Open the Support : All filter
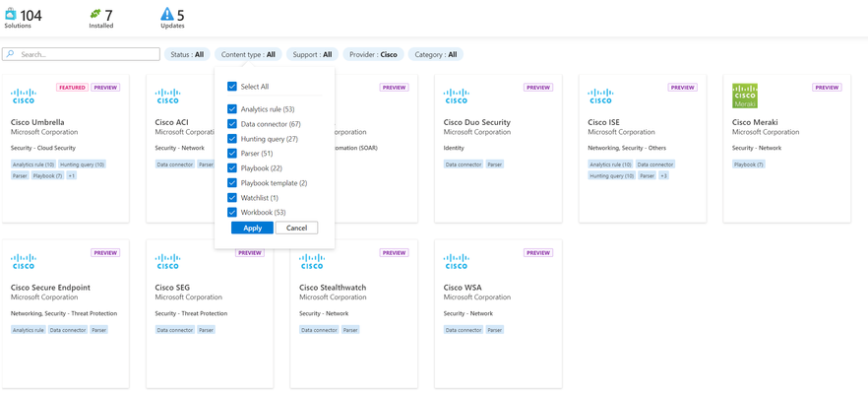Image resolution: width=868 pixels, height=394 pixels. coord(312,54)
